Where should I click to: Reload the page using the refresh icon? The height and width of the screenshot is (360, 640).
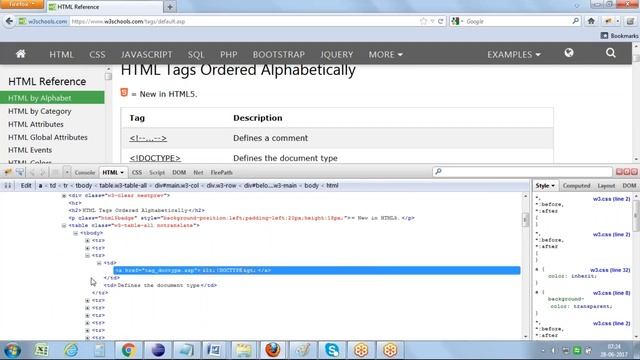[440, 21]
